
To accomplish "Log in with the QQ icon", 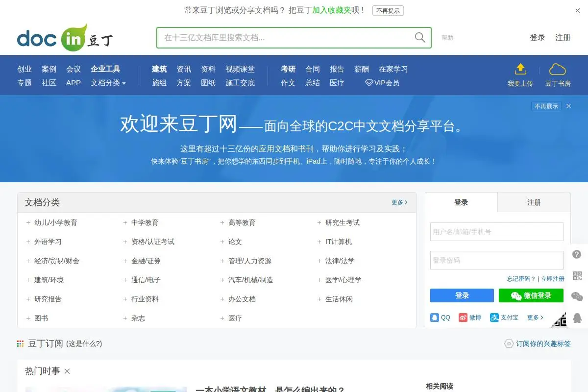I will 435,318.
